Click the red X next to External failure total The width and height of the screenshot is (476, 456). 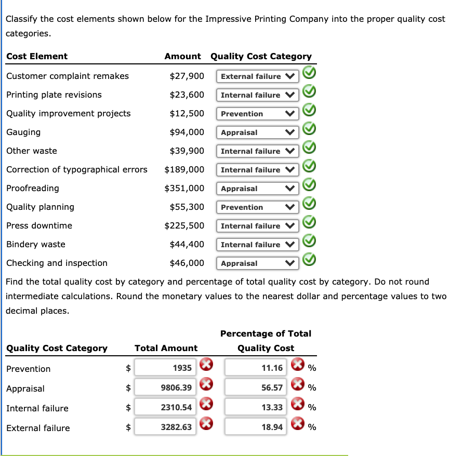(206, 424)
